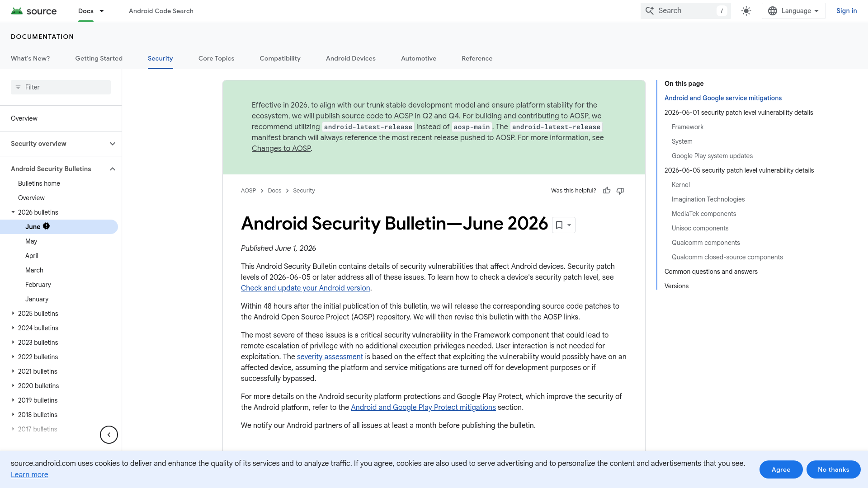This screenshot has width=868, height=488.
Task: Open the Changes to AOSP link
Action: (x=281, y=148)
